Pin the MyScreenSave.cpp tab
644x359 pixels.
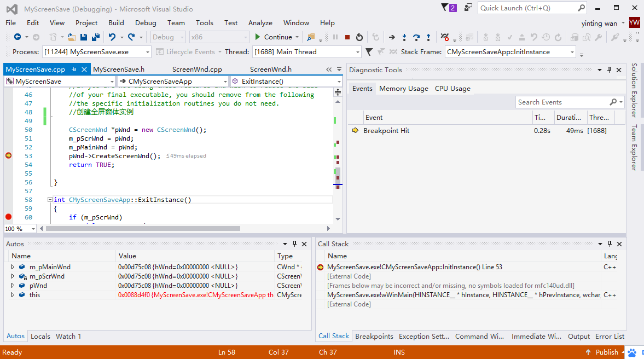coord(74,70)
